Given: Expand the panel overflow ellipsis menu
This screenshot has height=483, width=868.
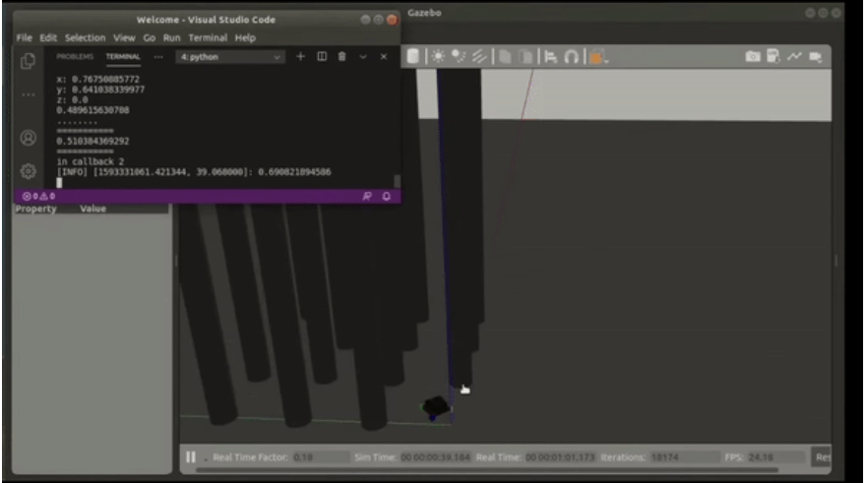Looking at the screenshot, I should [x=158, y=57].
